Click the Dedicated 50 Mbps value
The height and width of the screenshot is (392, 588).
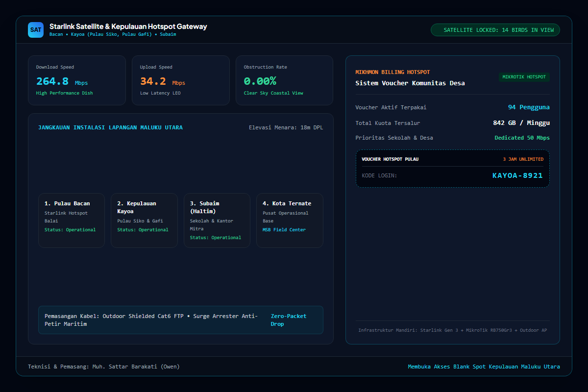click(522, 138)
